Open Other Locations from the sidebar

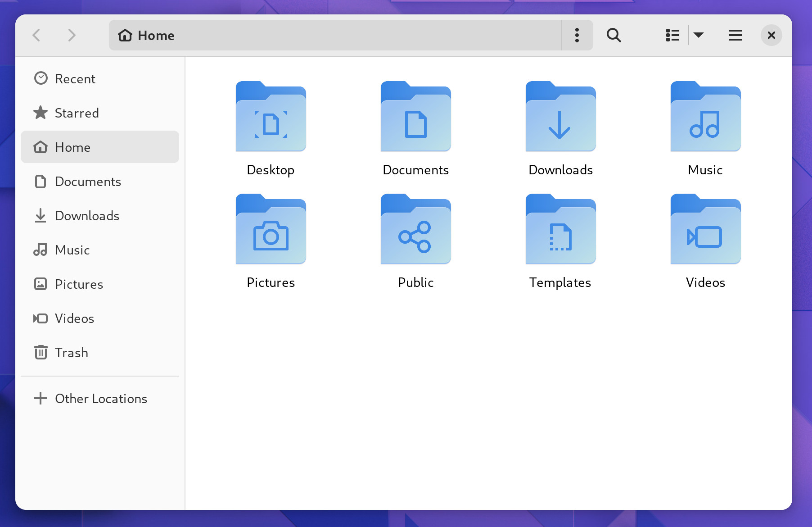pyautogui.click(x=101, y=399)
